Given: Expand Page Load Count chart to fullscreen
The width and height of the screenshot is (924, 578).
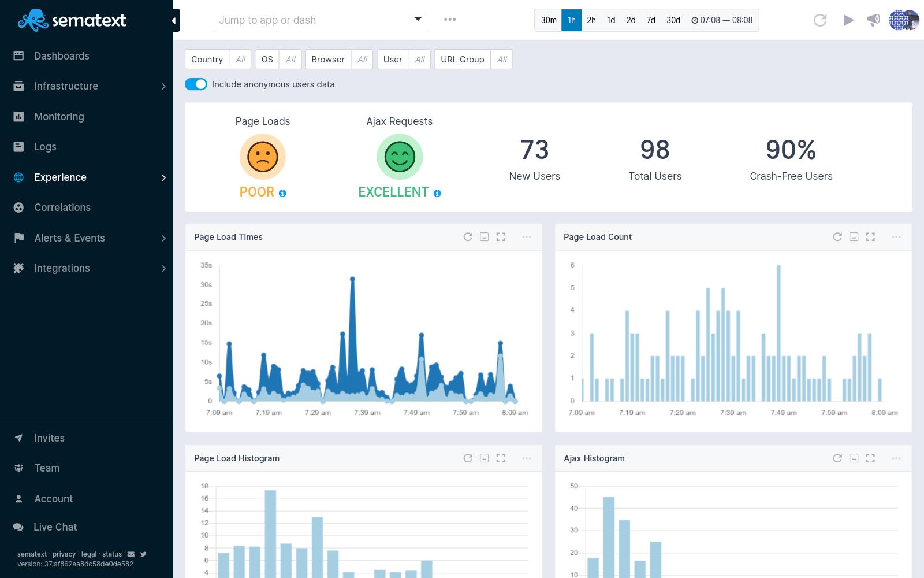Looking at the screenshot, I should pyautogui.click(x=870, y=237).
